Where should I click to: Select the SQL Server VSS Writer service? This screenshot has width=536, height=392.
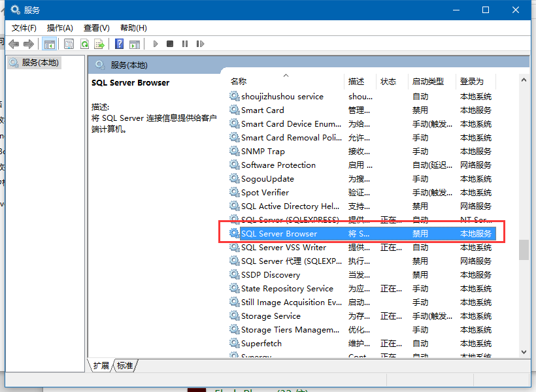[x=362, y=248]
